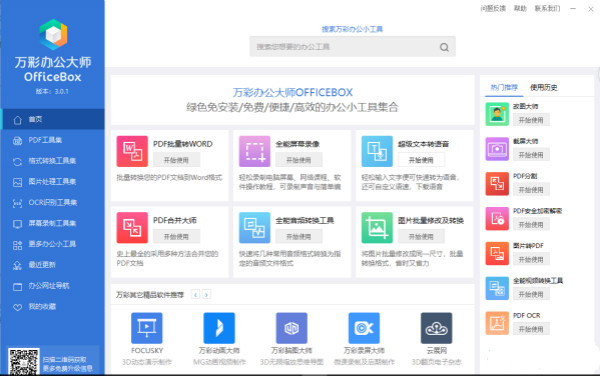Click the PDF OCR icon
The image size is (600, 376).
pos(497,323)
